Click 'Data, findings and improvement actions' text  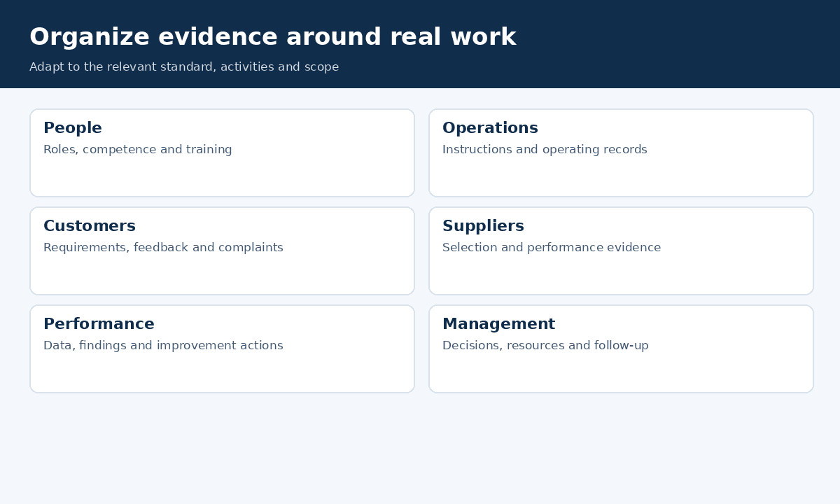(163, 346)
